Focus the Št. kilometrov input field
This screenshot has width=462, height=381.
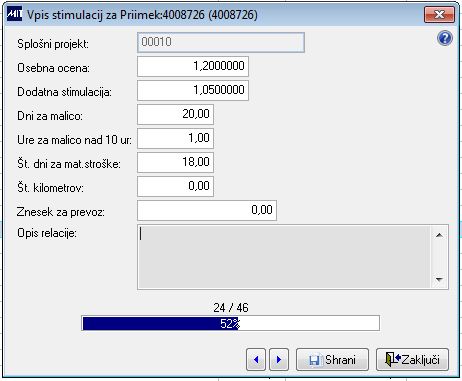175,186
